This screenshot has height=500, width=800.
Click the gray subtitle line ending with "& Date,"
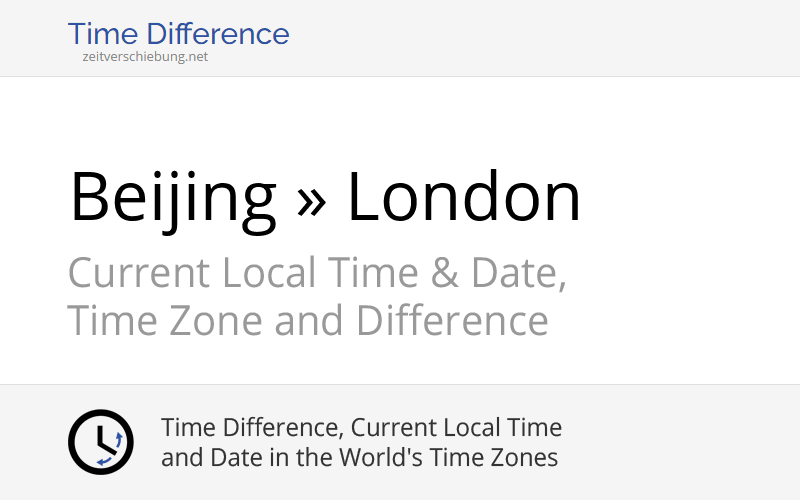tap(317, 273)
